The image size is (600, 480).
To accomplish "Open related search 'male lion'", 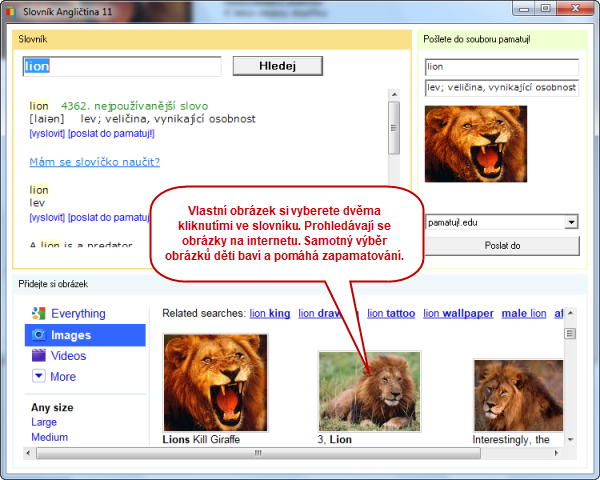I will [524, 313].
